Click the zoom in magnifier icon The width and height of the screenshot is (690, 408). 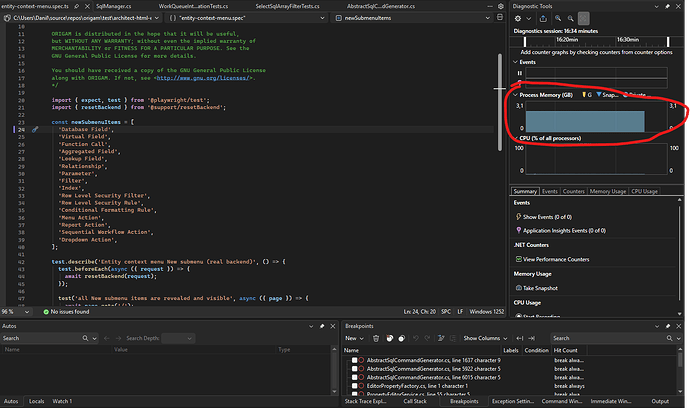pyautogui.click(x=558, y=18)
